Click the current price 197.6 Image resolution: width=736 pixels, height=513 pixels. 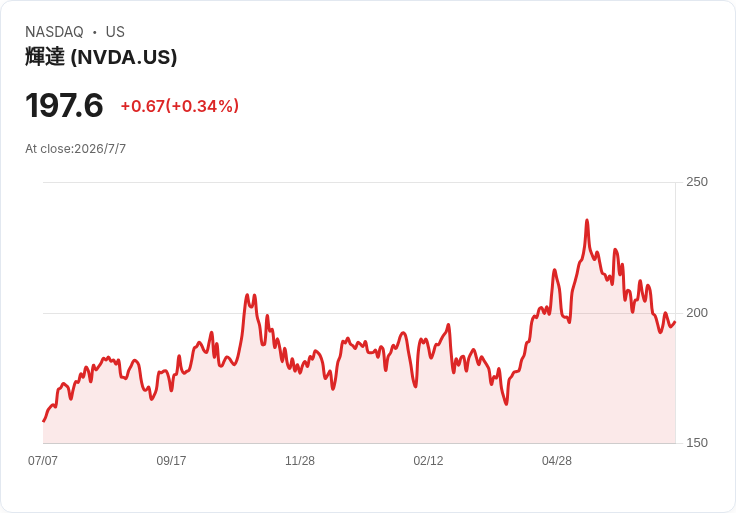(x=64, y=106)
